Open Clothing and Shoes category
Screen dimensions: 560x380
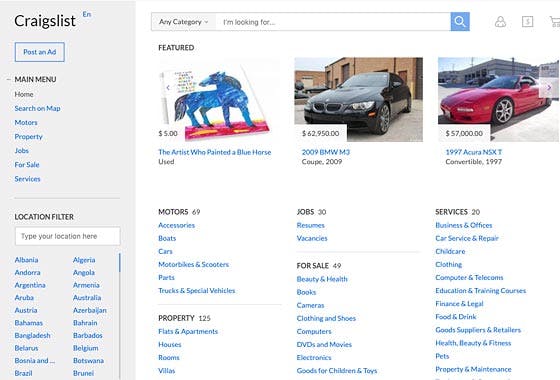click(326, 318)
